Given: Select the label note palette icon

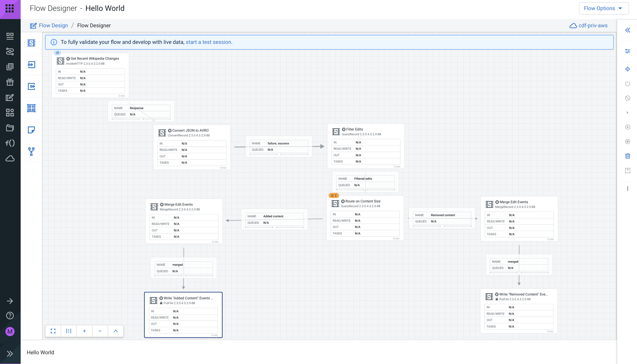Looking at the screenshot, I should (x=31, y=130).
